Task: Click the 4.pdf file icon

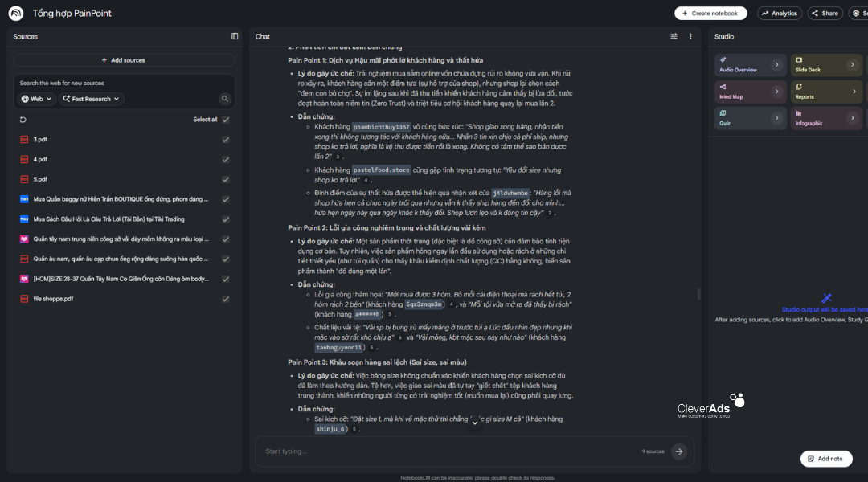Action: coord(24,159)
